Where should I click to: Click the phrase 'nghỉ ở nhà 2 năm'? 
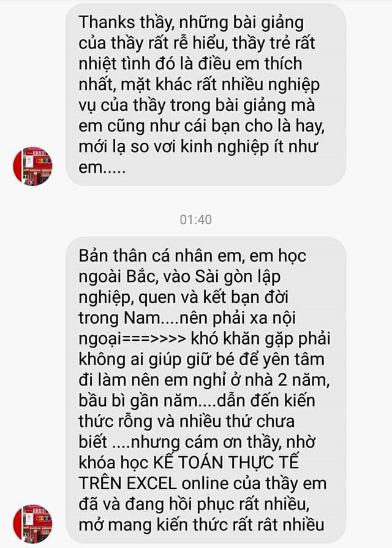[x=259, y=380]
